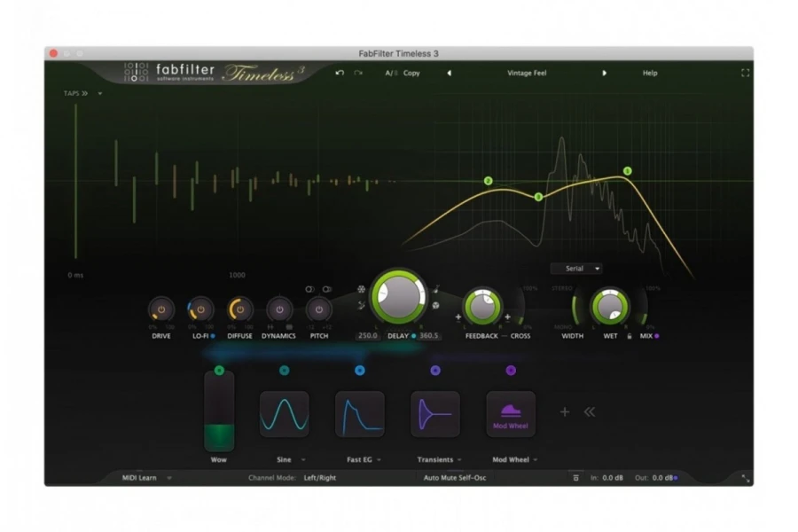This screenshot has width=798, height=532.
Task: Click the Wet level knob
Action: 610,307
